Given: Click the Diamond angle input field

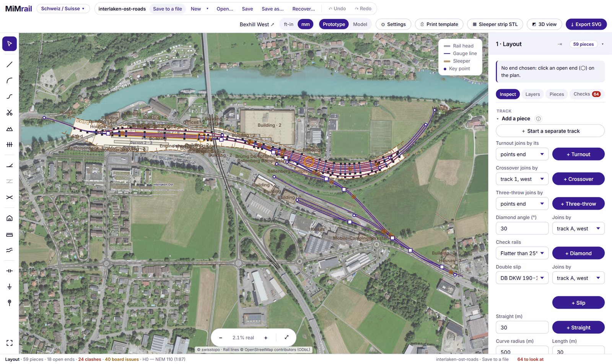Looking at the screenshot, I should (522, 229).
